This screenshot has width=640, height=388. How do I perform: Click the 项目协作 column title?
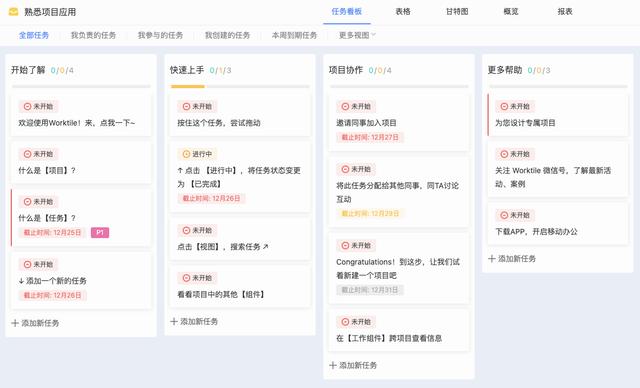click(x=346, y=70)
